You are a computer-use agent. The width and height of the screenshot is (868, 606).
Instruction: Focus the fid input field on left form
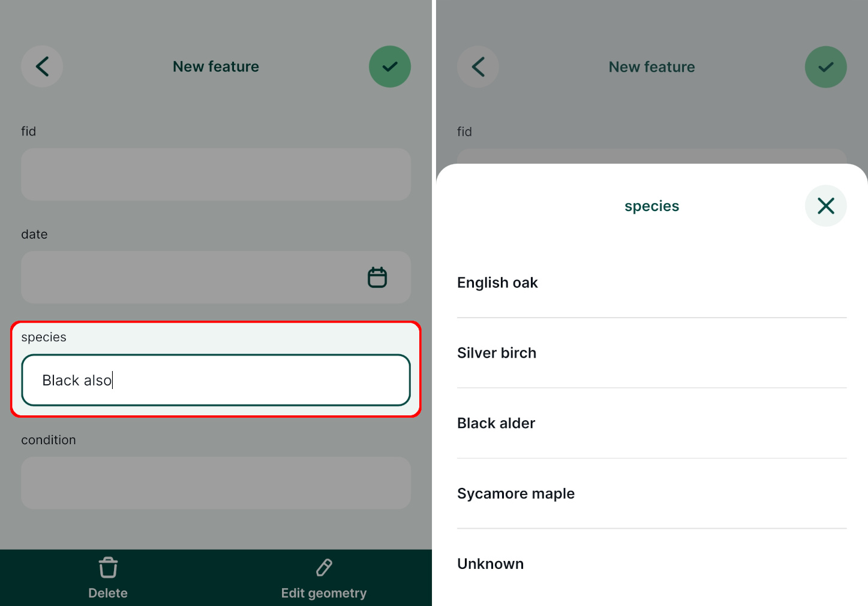[x=216, y=174]
